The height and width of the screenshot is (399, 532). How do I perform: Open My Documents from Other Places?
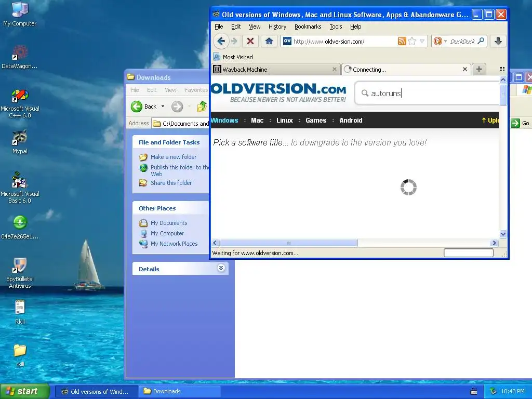[169, 223]
